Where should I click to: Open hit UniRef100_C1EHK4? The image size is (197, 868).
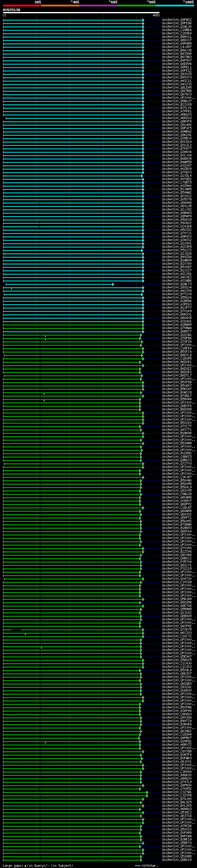pos(177,33)
